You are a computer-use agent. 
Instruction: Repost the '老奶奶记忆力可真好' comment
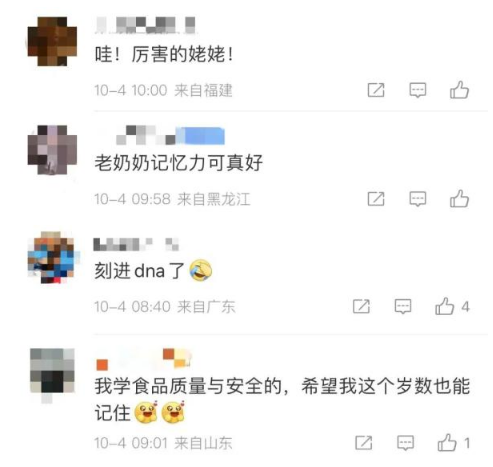click(x=376, y=199)
